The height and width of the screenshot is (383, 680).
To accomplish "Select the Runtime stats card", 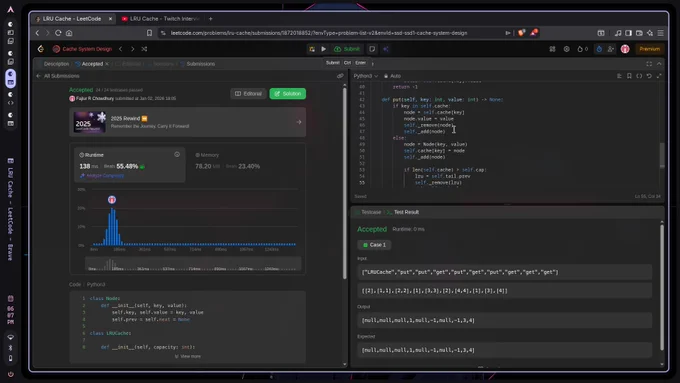I will click(129, 165).
